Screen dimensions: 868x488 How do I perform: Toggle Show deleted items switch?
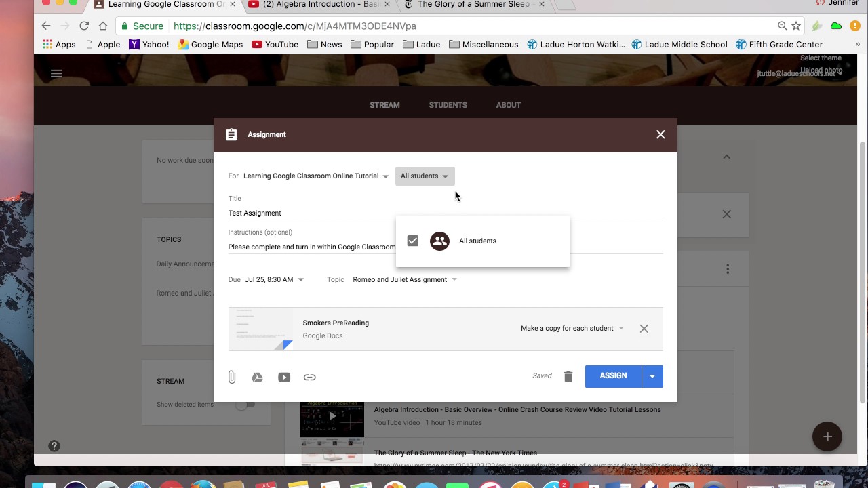tap(245, 405)
